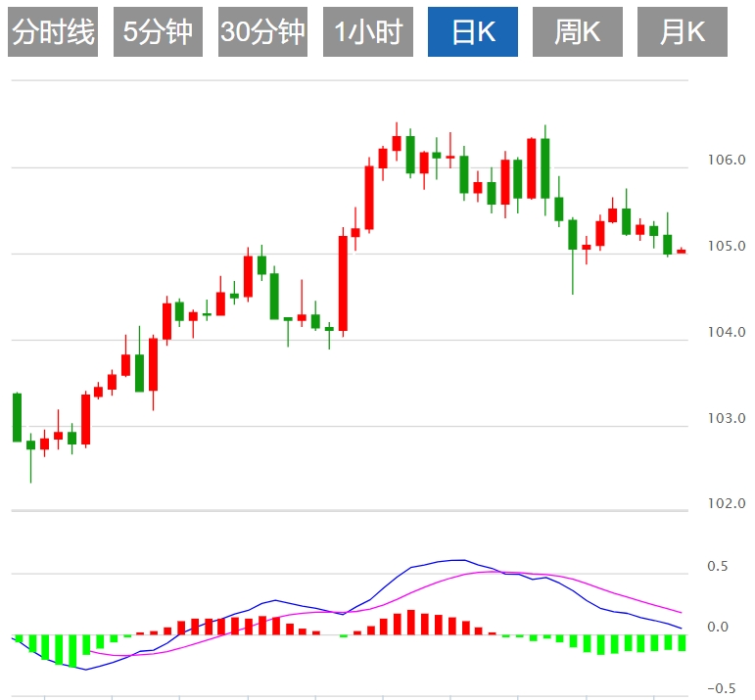Switch to the 分时线 tab
This screenshot has height=700, width=755.
click(53, 31)
